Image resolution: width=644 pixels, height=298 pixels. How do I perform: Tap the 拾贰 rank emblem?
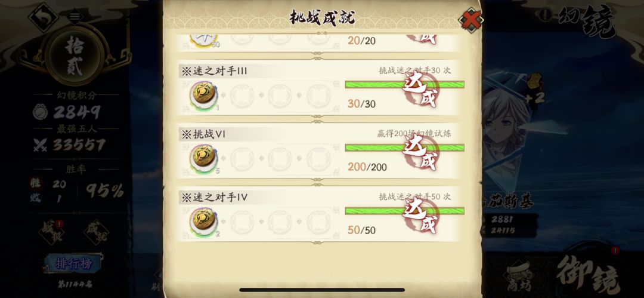[x=75, y=55]
